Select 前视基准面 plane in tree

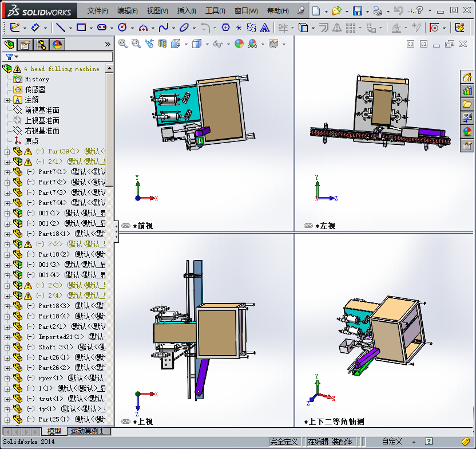tap(42, 110)
